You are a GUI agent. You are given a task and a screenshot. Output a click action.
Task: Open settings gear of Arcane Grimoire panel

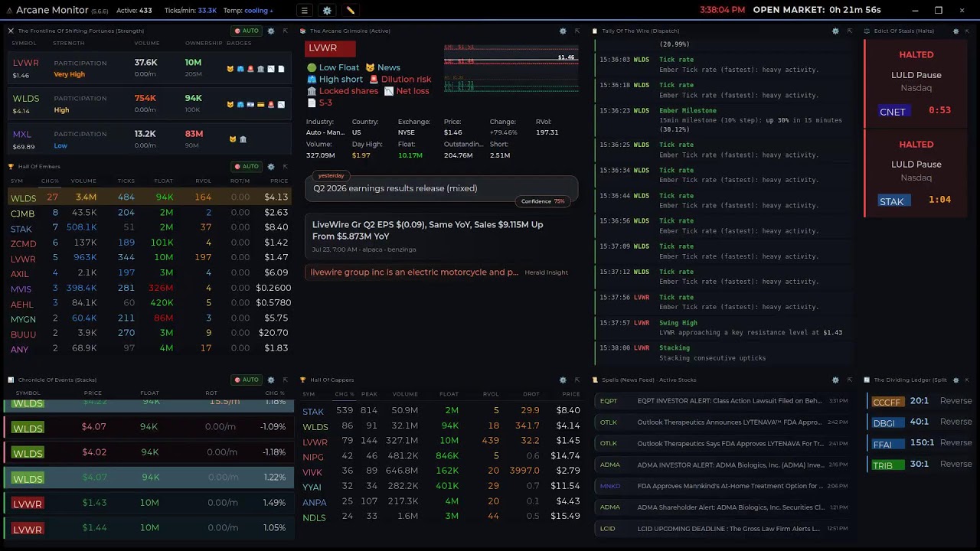click(563, 31)
